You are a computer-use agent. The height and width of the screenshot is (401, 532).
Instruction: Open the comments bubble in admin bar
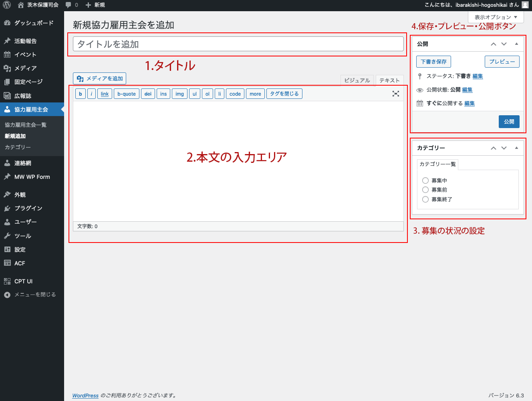point(69,5)
